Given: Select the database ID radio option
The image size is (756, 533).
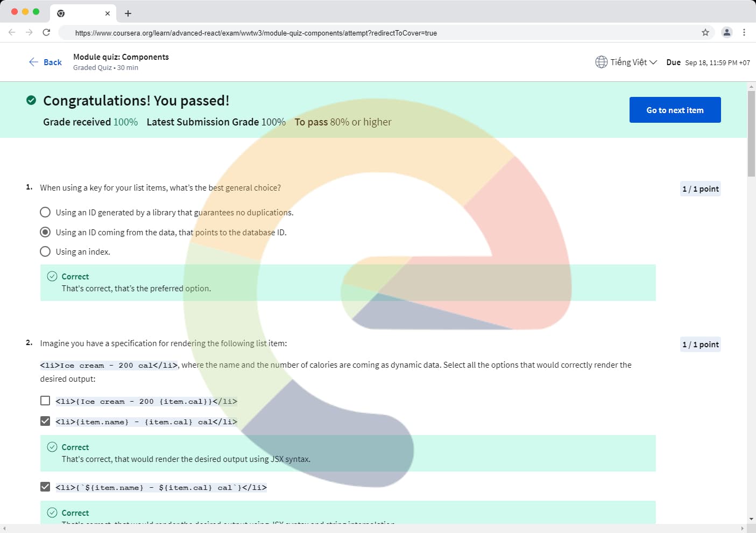Looking at the screenshot, I should tap(45, 232).
